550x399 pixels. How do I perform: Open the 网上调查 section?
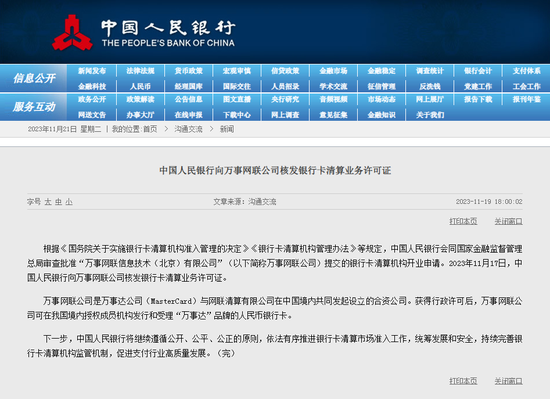click(x=285, y=115)
